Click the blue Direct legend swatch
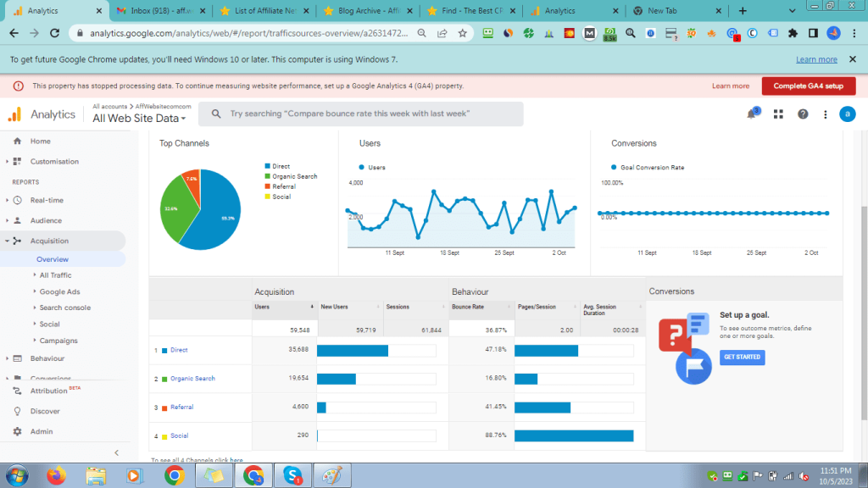This screenshot has width=868, height=488. coord(267,167)
